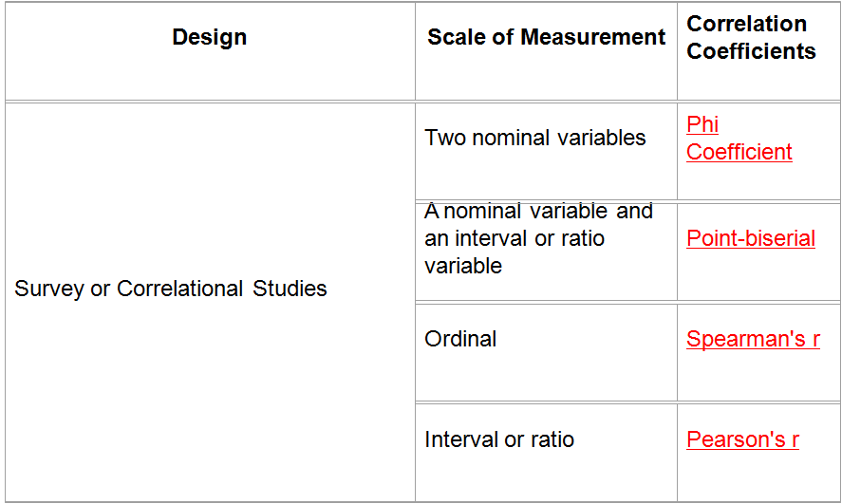
Task: Click the word Survey in the Design column
Action: (49, 289)
